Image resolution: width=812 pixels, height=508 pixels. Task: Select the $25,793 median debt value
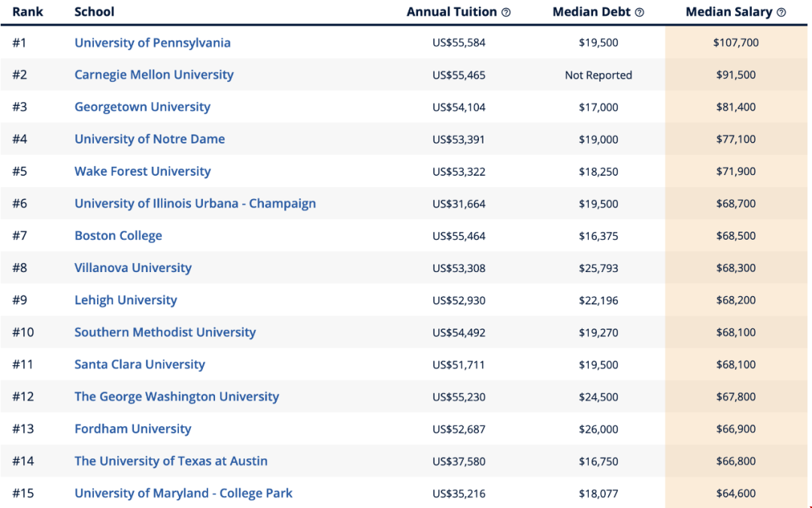tap(598, 268)
